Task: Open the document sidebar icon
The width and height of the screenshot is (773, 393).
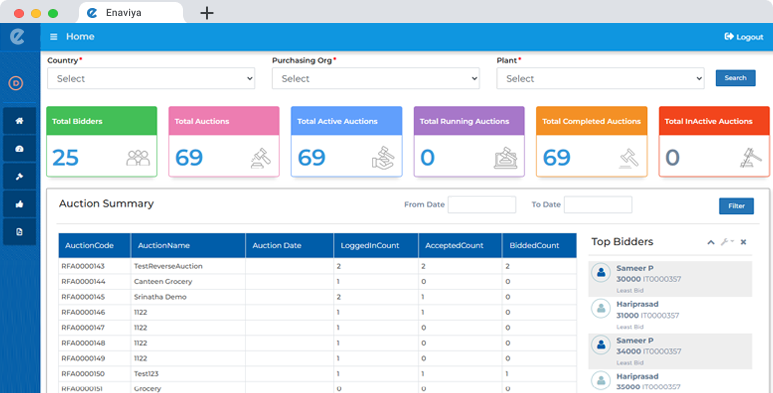Action: [19, 232]
